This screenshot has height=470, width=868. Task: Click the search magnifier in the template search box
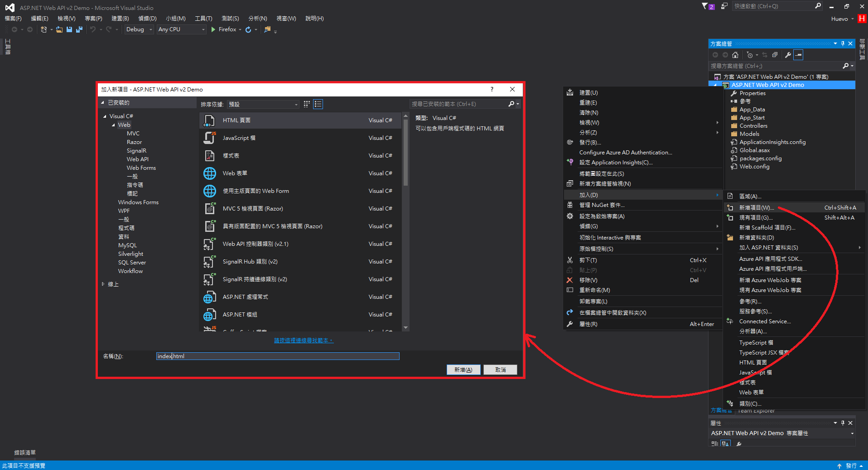pyautogui.click(x=511, y=104)
